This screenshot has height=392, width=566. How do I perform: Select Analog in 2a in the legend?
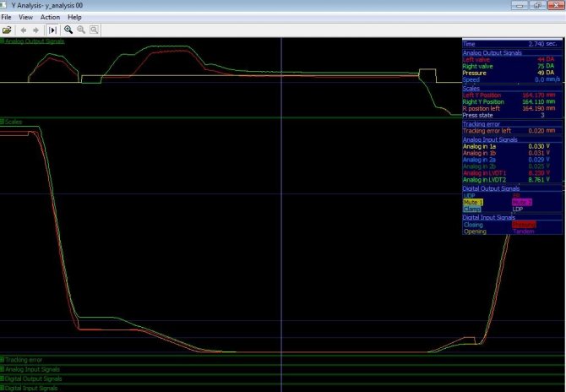pos(479,160)
